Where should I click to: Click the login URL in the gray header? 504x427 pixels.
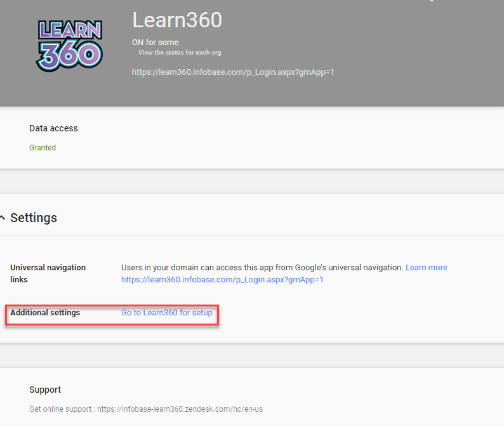[x=232, y=72]
